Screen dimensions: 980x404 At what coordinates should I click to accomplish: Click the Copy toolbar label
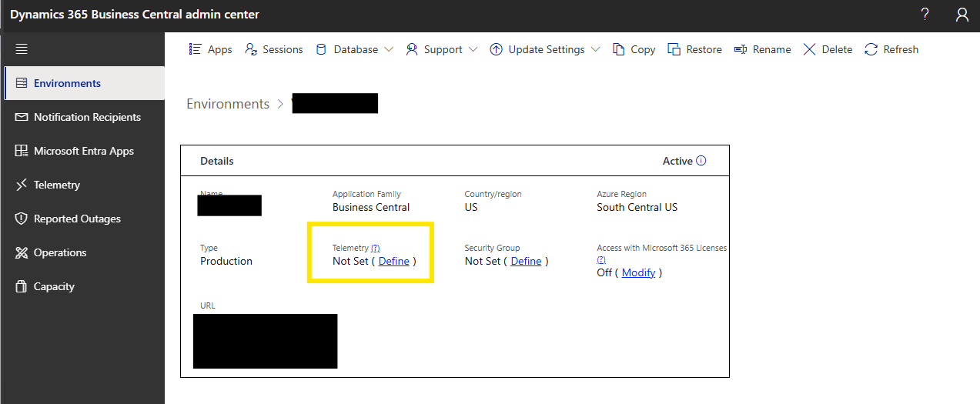pyautogui.click(x=643, y=49)
